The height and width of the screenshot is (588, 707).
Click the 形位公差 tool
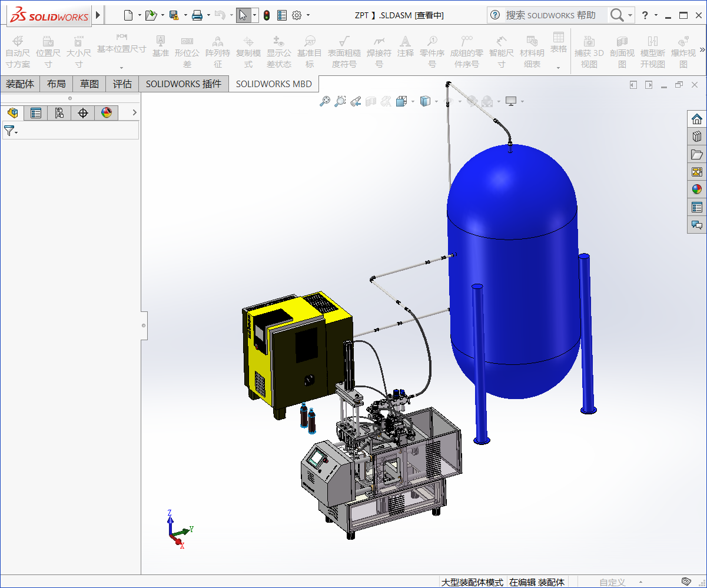click(187, 49)
